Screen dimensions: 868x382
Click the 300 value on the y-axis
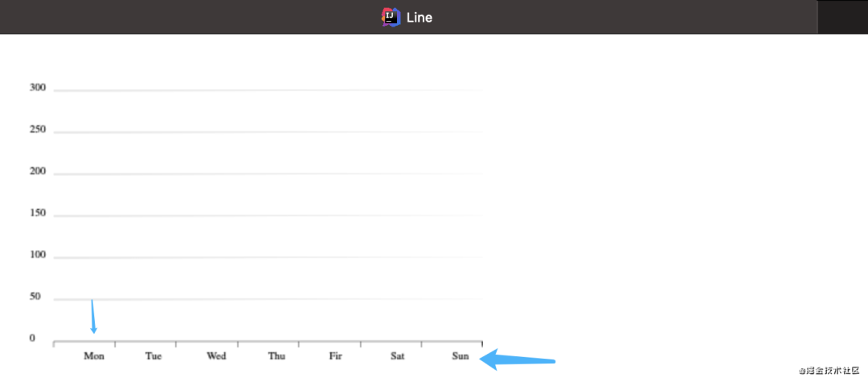point(38,88)
